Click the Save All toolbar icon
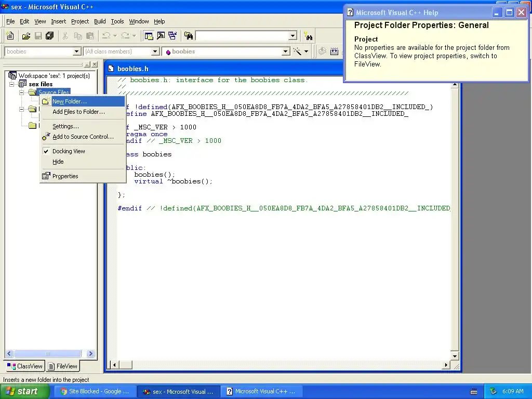The width and height of the screenshot is (532, 399). (x=49, y=36)
